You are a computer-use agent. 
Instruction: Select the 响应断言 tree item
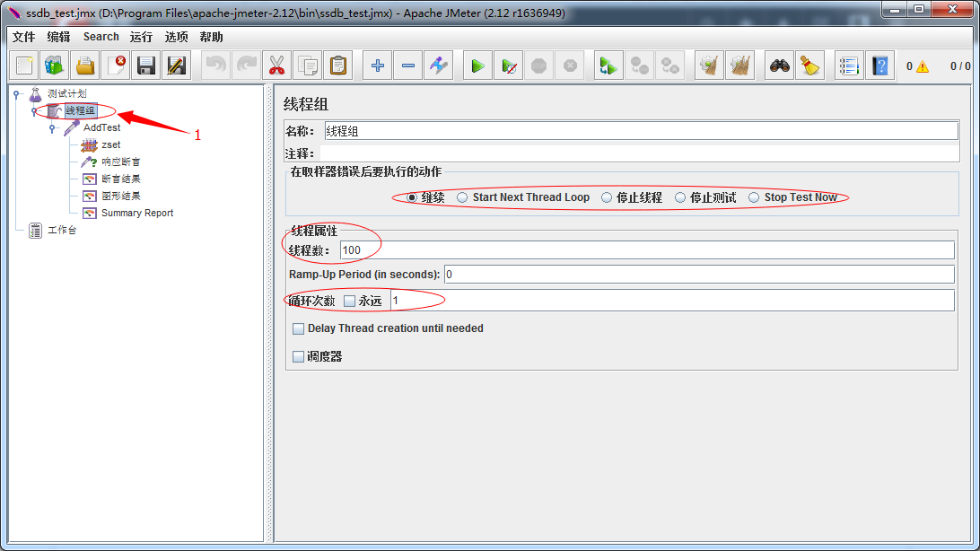point(121,162)
